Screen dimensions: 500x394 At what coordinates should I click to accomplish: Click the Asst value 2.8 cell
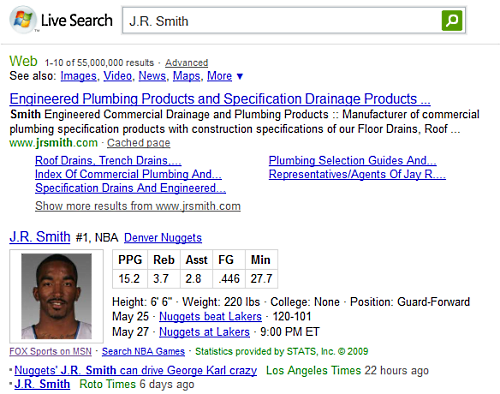pos(196,279)
